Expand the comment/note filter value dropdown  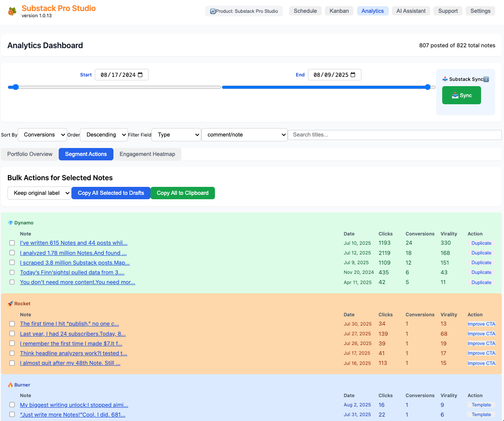[x=244, y=135]
